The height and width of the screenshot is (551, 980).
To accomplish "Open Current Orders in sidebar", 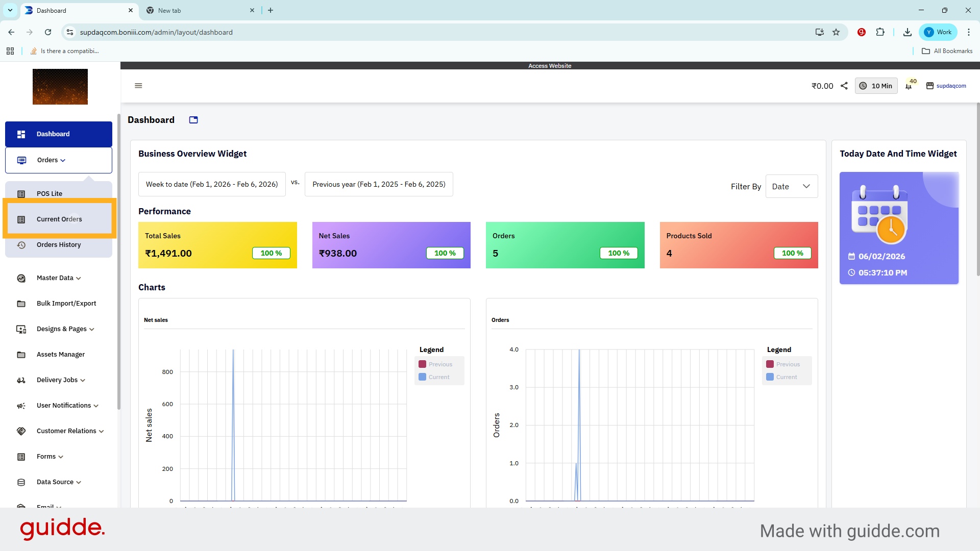I will [59, 219].
